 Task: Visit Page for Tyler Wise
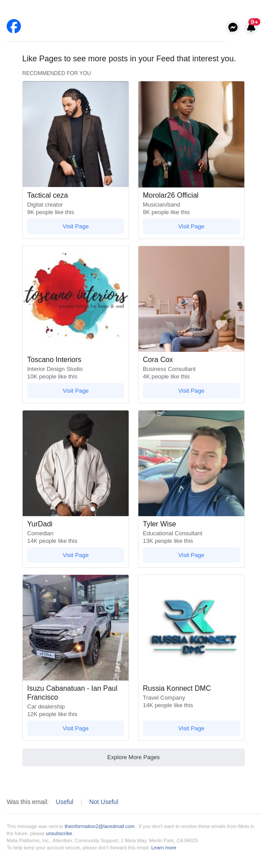coord(191,555)
